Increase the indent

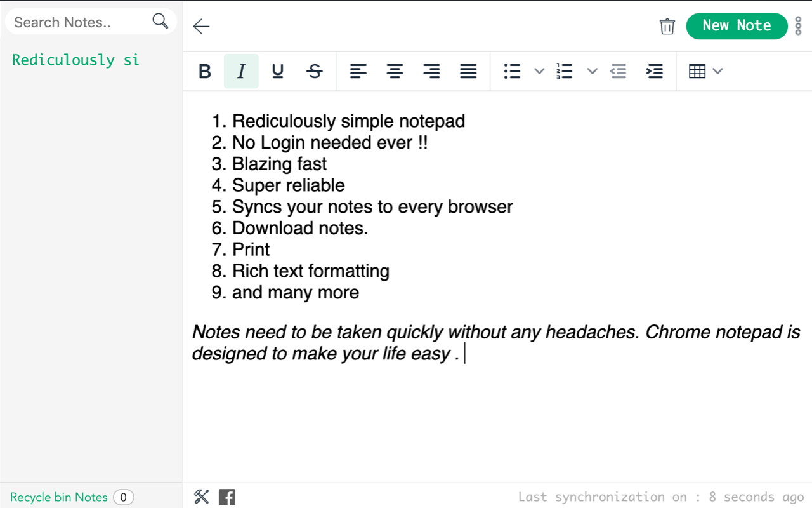point(655,71)
